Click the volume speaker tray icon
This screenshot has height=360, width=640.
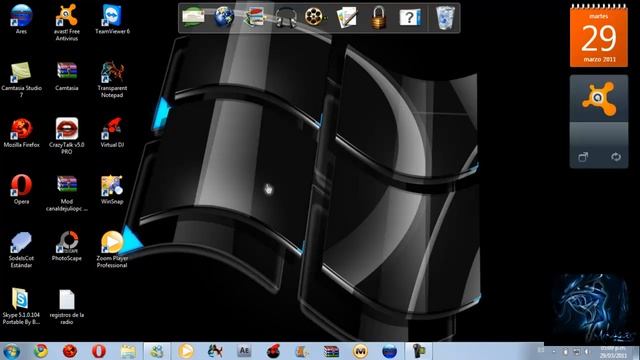pyautogui.click(x=587, y=351)
